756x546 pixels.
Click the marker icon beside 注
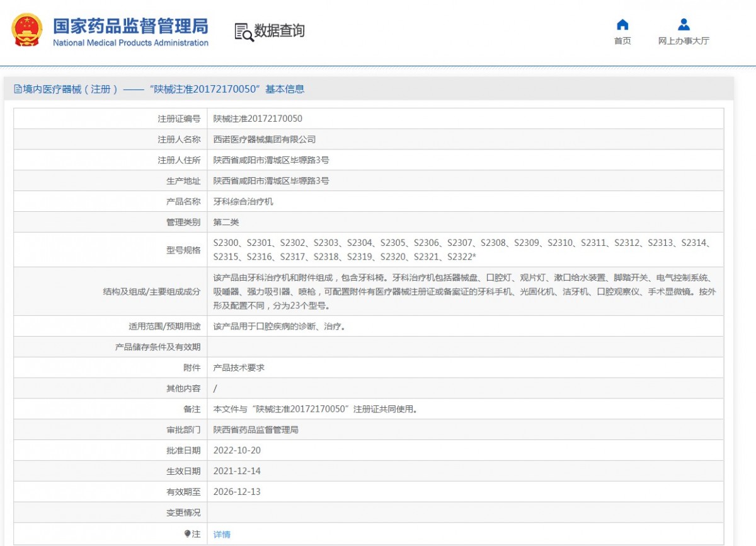click(187, 534)
